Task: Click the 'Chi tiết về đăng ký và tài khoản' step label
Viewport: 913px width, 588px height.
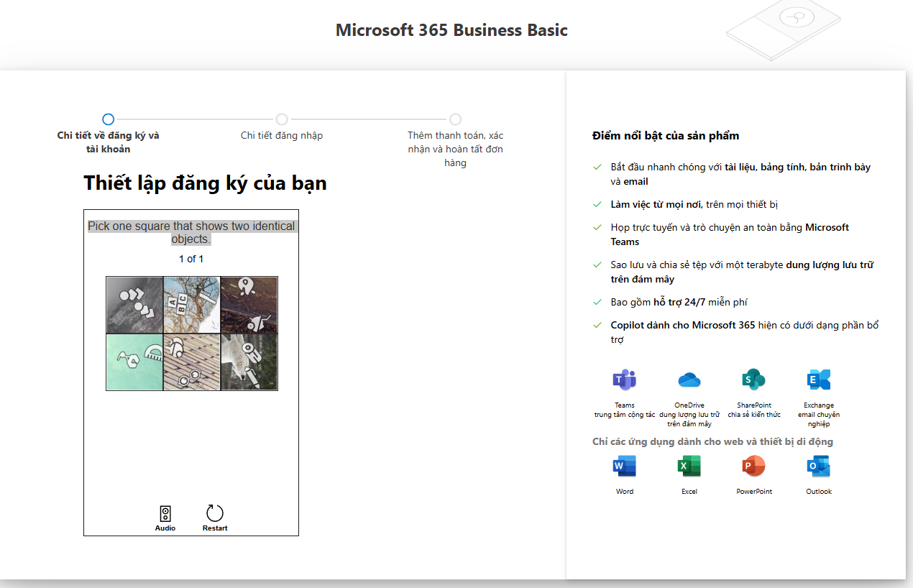Action: pos(109,142)
